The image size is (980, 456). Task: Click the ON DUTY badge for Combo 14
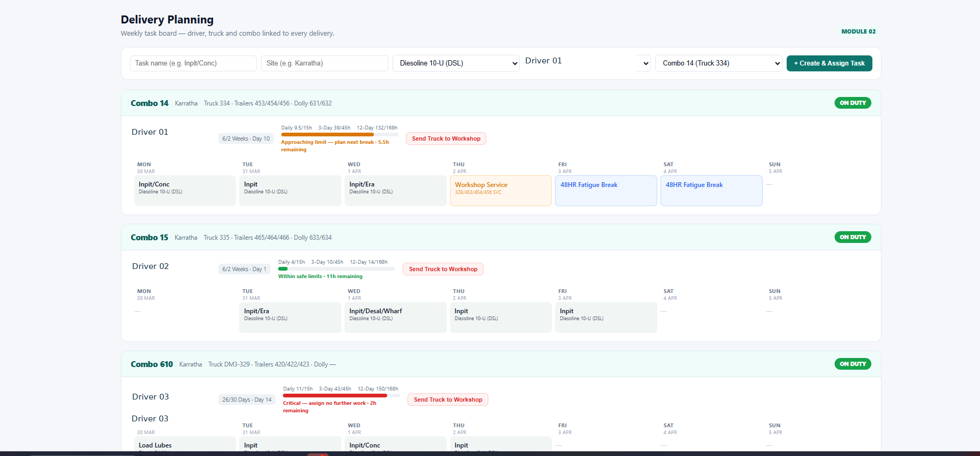point(853,103)
